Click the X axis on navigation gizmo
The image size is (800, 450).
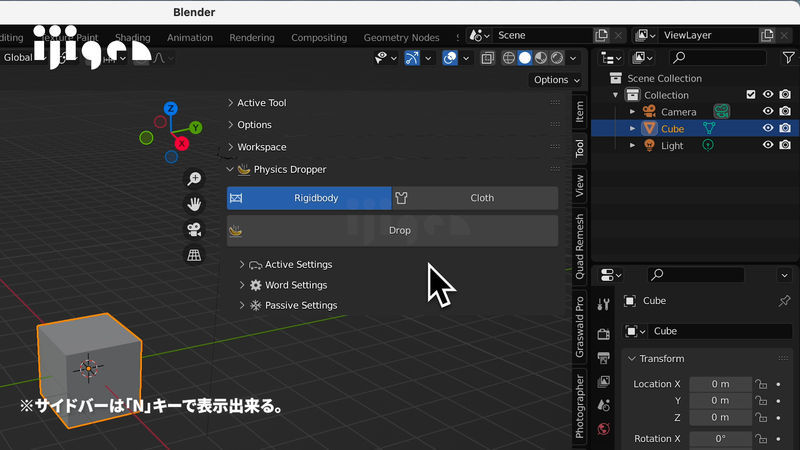pyautogui.click(x=182, y=144)
